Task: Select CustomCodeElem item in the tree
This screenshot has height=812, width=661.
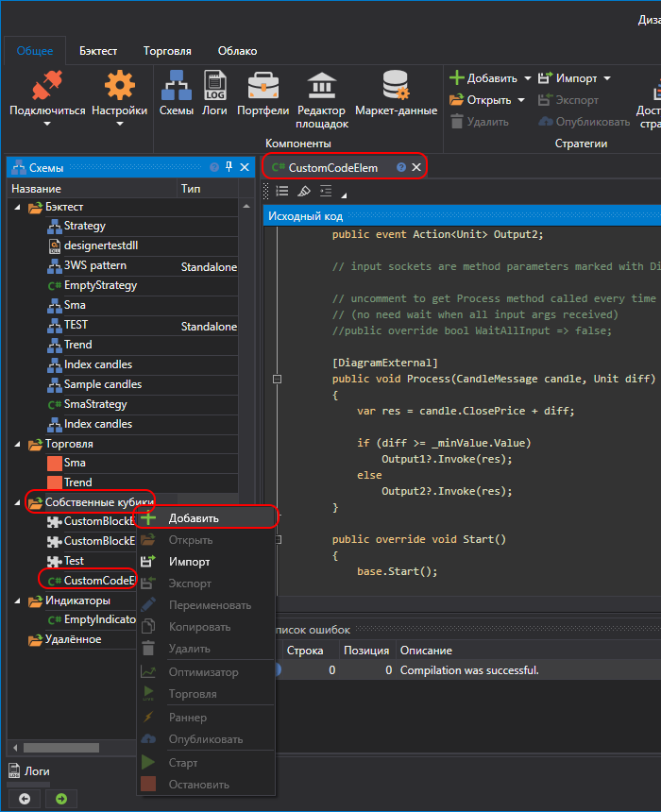Action: point(91,581)
